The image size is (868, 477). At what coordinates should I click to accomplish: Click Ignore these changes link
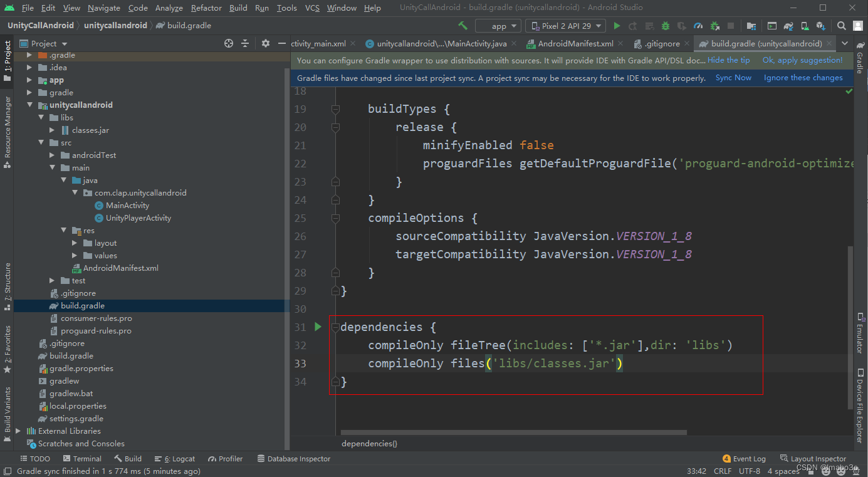tap(803, 78)
